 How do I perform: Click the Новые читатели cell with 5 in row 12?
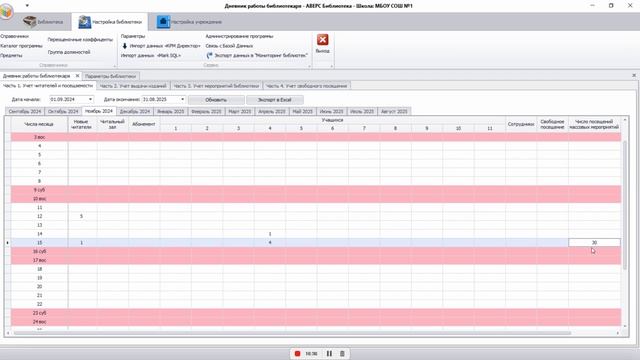[81, 216]
